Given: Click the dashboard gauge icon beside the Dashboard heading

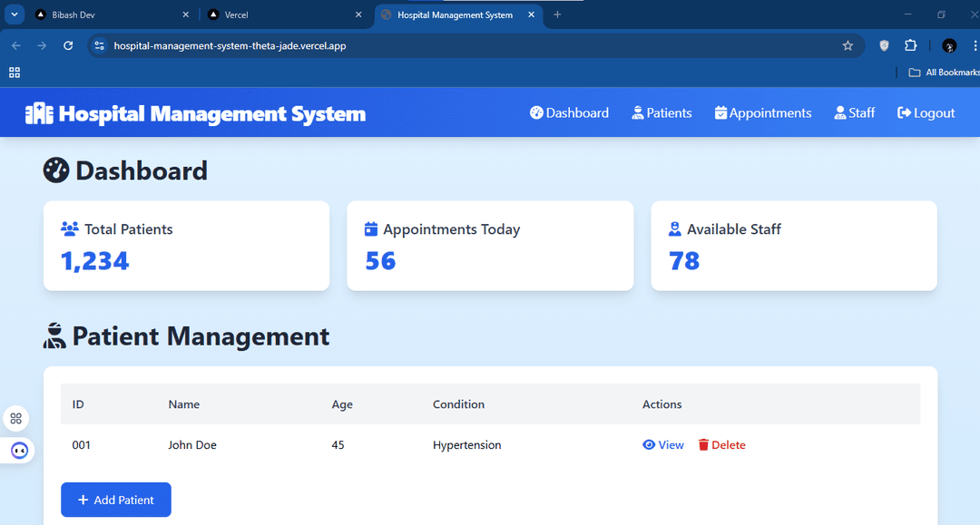Looking at the screenshot, I should click(55, 170).
